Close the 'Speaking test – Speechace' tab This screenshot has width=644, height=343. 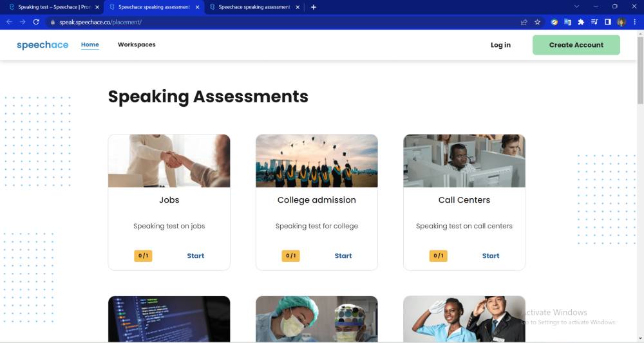click(97, 7)
